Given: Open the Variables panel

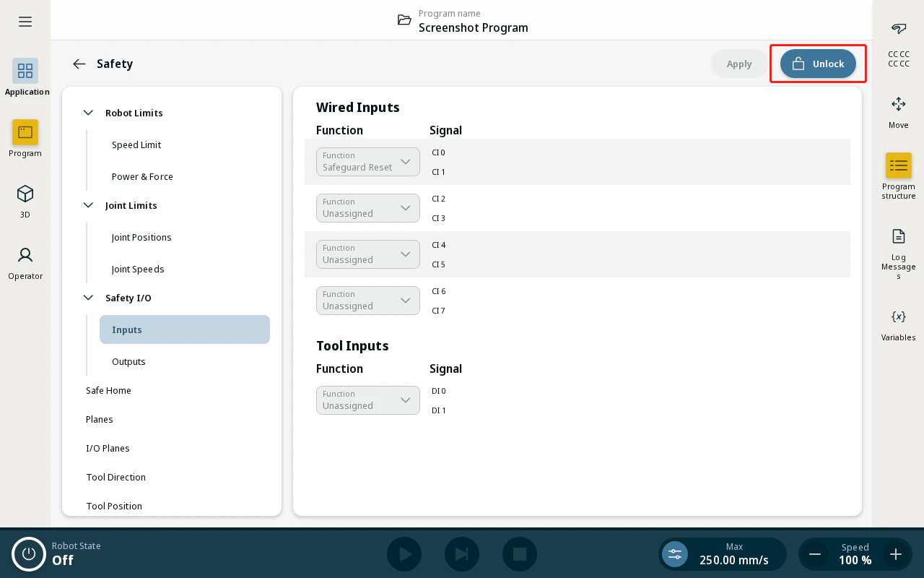Looking at the screenshot, I should (899, 324).
